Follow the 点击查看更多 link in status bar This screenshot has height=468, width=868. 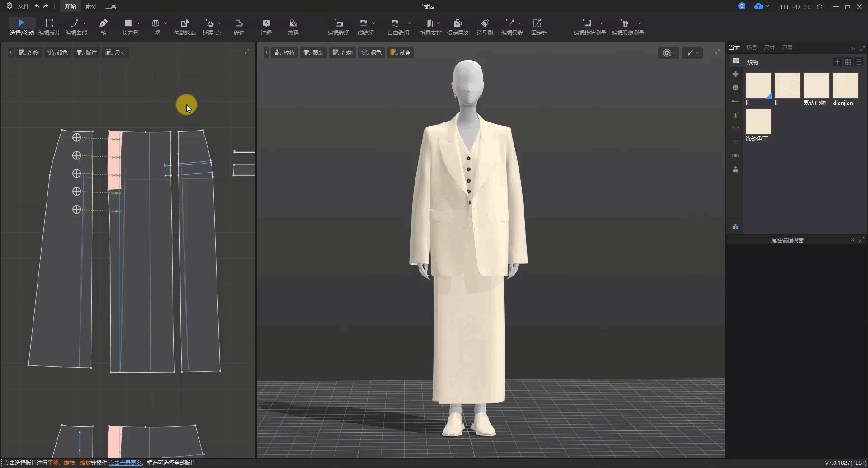click(x=125, y=463)
